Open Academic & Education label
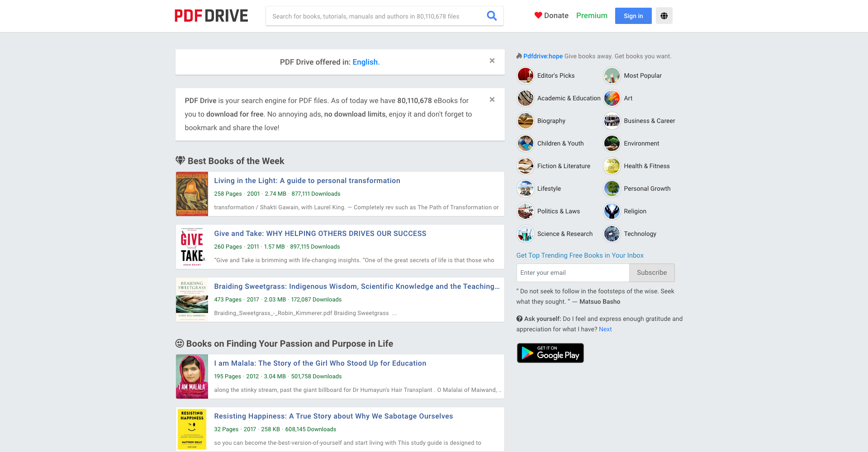 coord(569,98)
